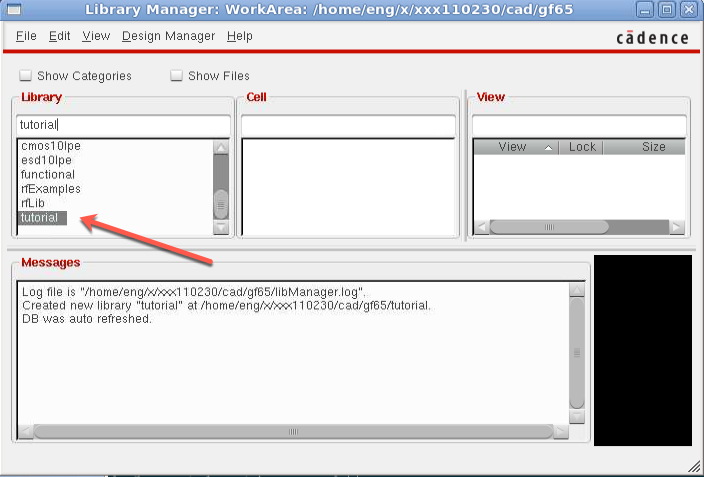Click the View name input field

pos(578,126)
